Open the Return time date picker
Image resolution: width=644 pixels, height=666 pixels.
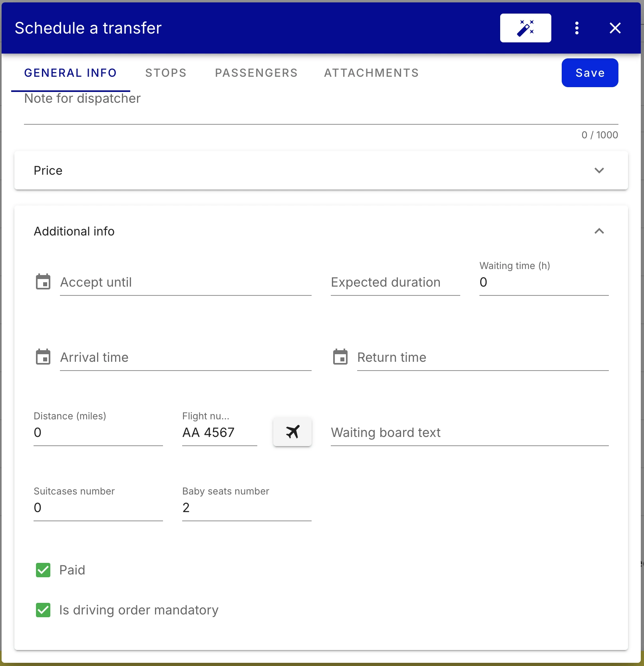(x=341, y=357)
